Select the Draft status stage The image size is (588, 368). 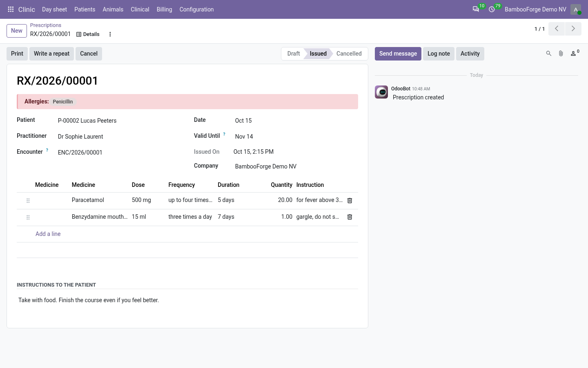tap(293, 54)
